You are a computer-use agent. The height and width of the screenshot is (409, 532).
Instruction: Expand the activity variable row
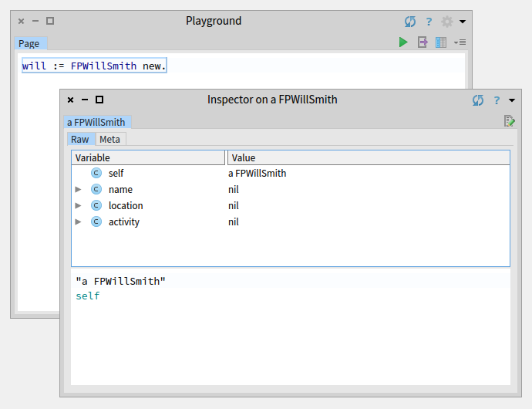pyautogui.click(x=78, y=221)
